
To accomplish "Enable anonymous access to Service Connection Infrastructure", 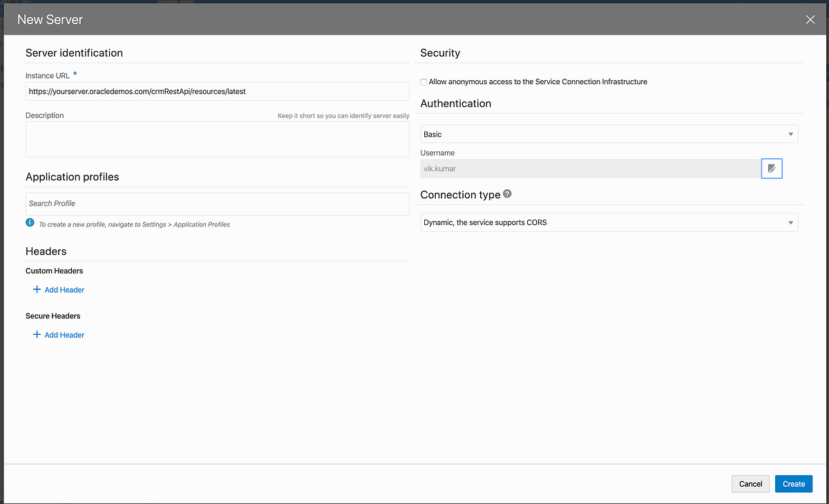I will point(423,81).
